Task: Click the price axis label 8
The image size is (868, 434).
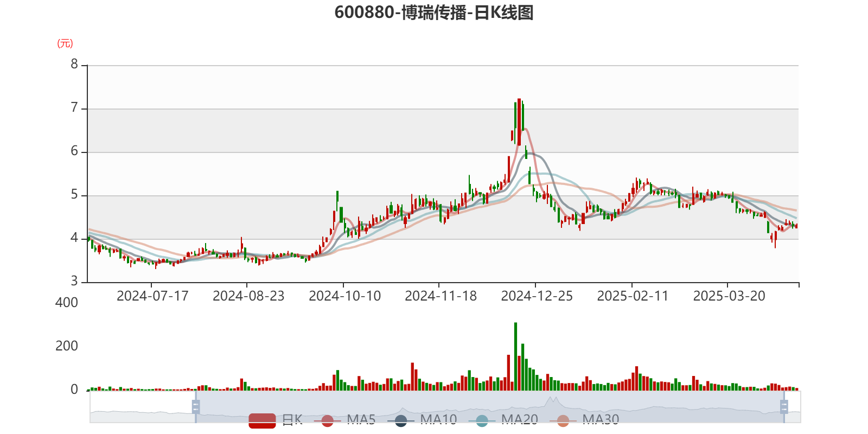Action: (x=74, y=65)
